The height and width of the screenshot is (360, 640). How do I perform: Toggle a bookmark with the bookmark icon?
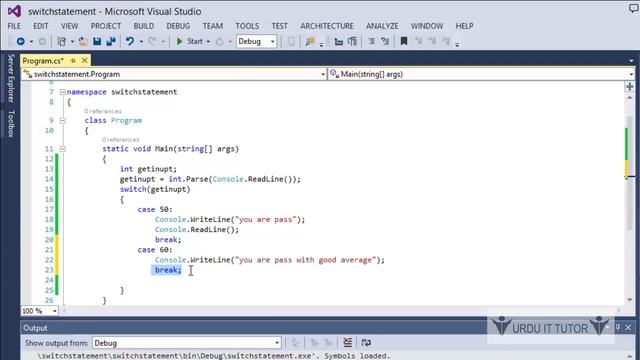[404, 41]
